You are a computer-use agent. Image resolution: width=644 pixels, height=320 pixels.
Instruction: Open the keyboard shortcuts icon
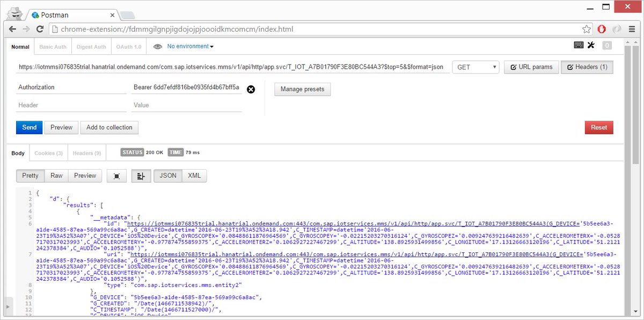[579, 46]
